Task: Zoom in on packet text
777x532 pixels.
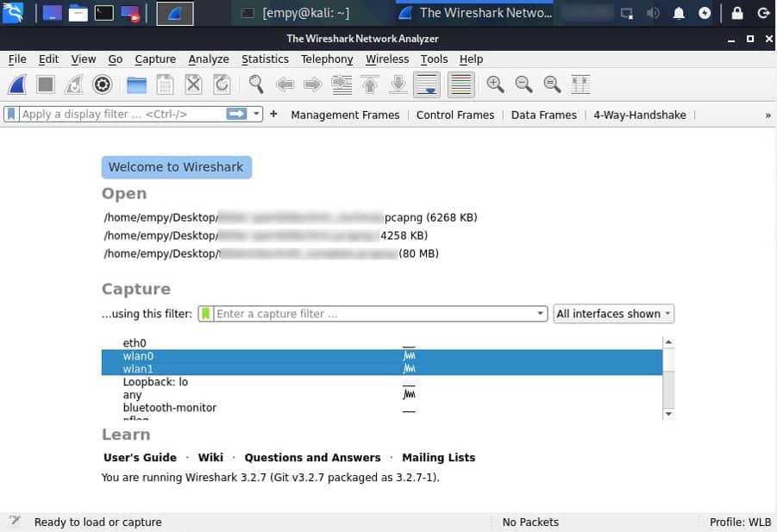Action: (x=495, y=84)
